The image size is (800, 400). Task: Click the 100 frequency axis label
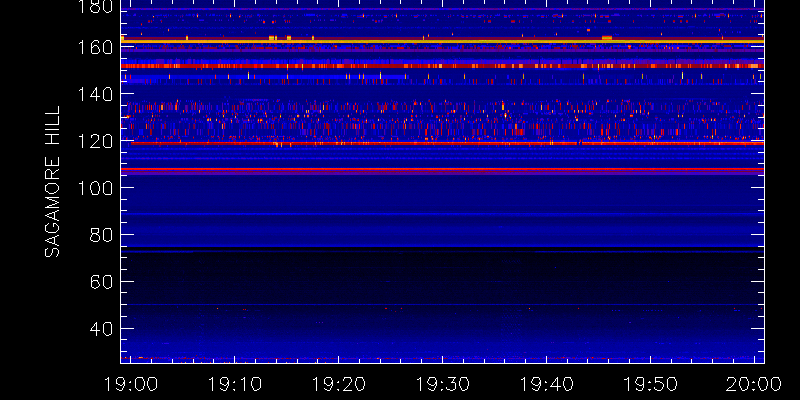click(95, 188)
